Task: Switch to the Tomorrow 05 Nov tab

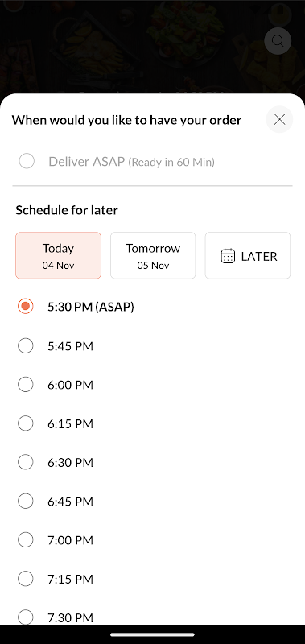Action: pos(153,255)
